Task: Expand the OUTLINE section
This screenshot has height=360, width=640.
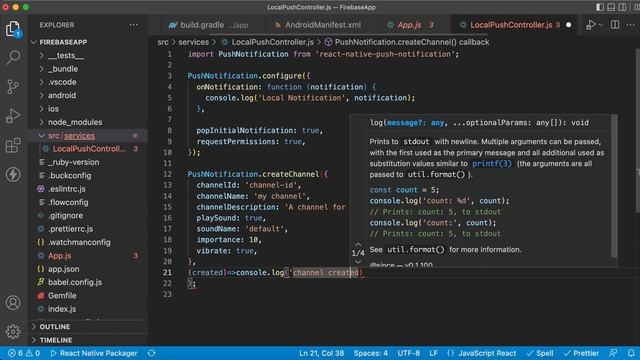Action: tap(55, 327)
